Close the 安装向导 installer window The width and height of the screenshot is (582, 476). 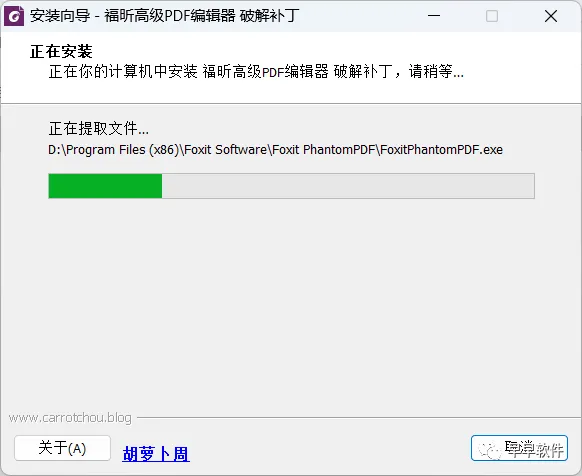point(551,16)
